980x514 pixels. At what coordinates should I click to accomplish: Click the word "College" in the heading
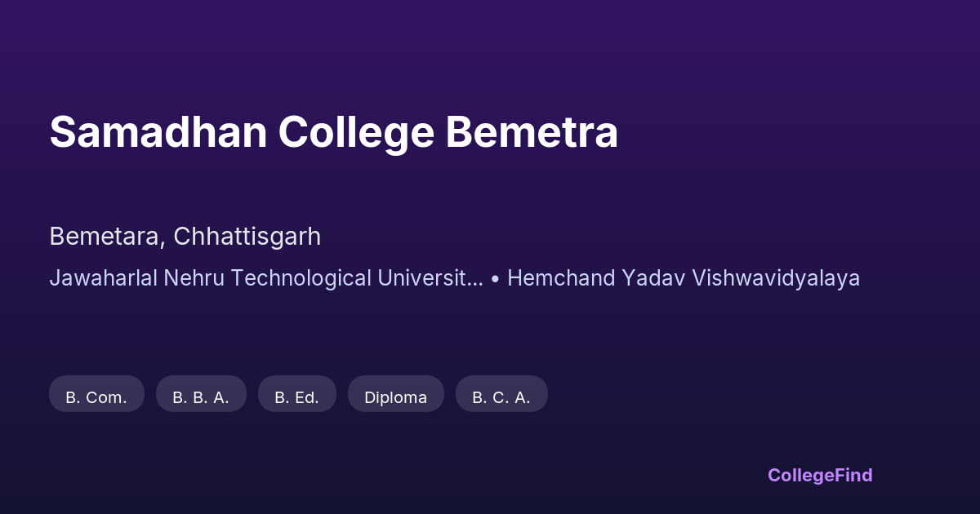click(x=356, y=132)
